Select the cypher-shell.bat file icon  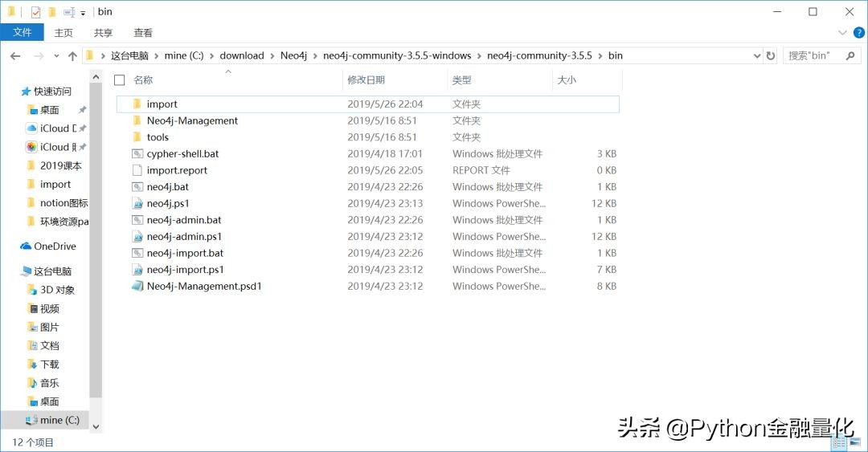tap(137, 154)
